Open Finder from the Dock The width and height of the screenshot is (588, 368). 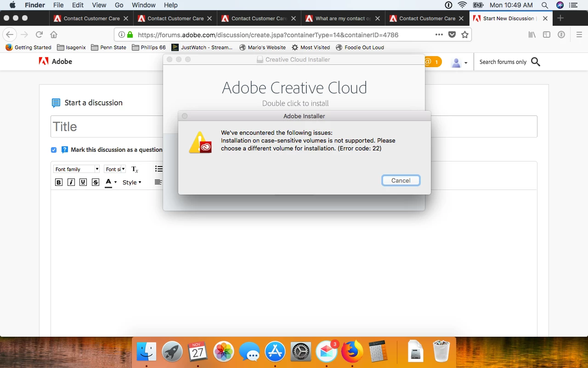(x=147, y=352)
